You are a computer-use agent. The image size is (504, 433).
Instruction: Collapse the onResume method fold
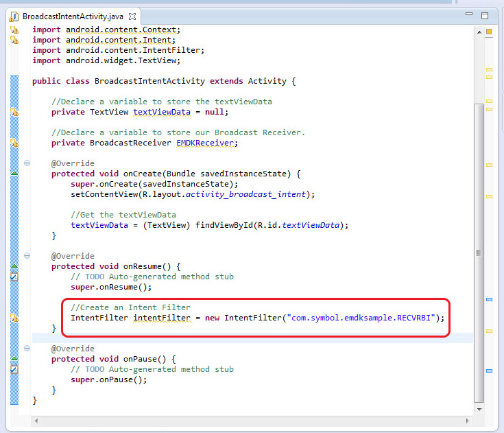click(x=27, y=256)
